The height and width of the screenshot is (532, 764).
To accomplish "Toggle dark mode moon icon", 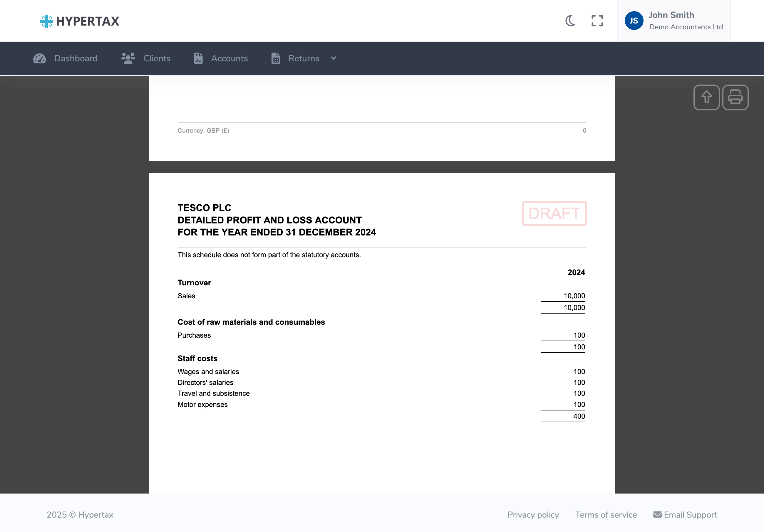I will (570, 21).
